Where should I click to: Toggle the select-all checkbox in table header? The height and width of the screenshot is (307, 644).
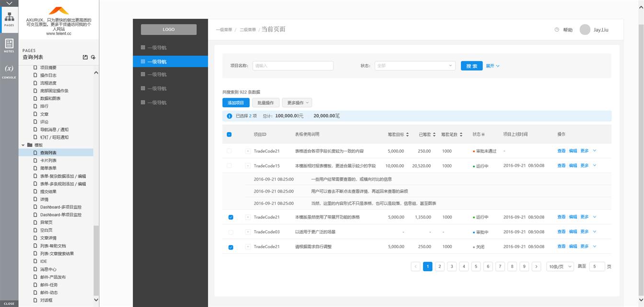(x=229, y=135)
